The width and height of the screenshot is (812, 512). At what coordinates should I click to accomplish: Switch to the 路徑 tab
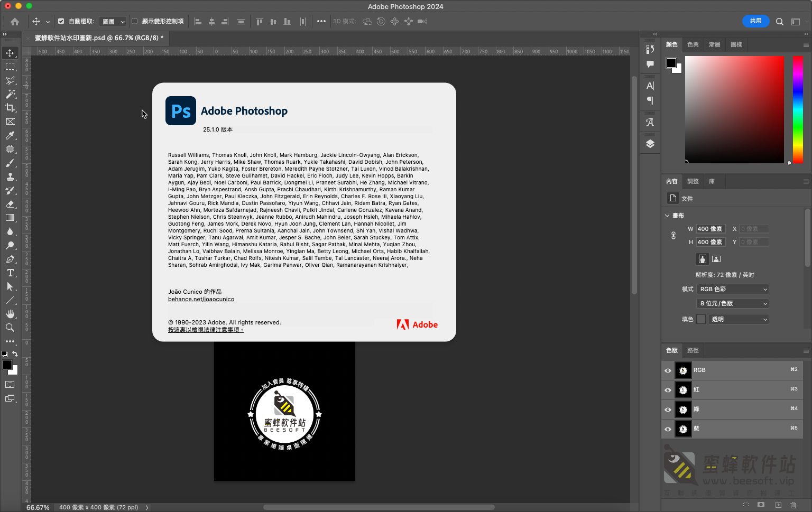click(x=693, y=350)
